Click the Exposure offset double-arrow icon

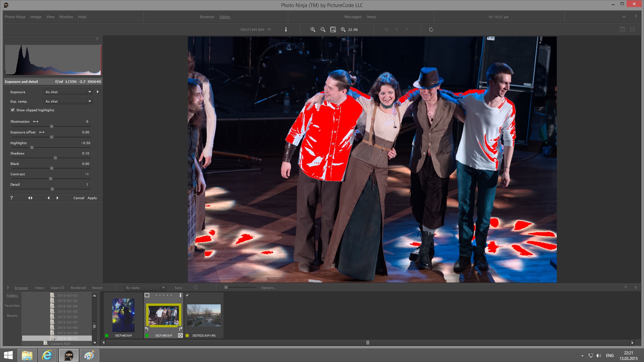coord(42,132)
